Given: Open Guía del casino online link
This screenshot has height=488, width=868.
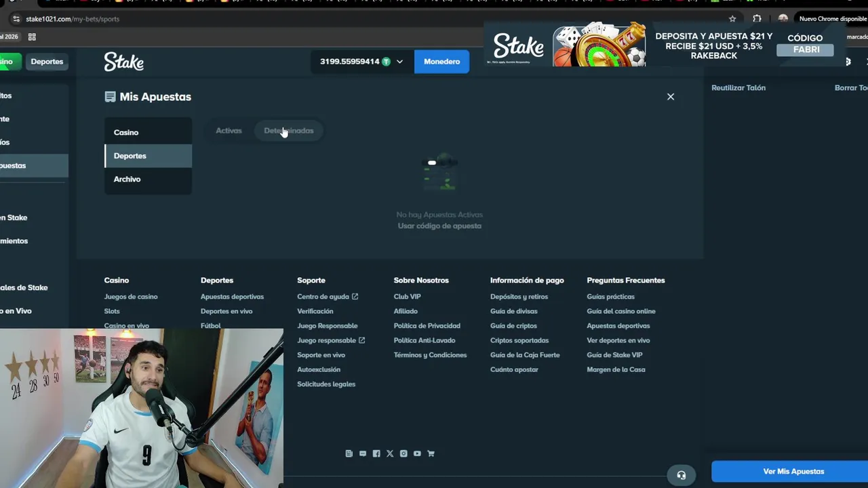Looking at the screenshot, I should [621, 311].
